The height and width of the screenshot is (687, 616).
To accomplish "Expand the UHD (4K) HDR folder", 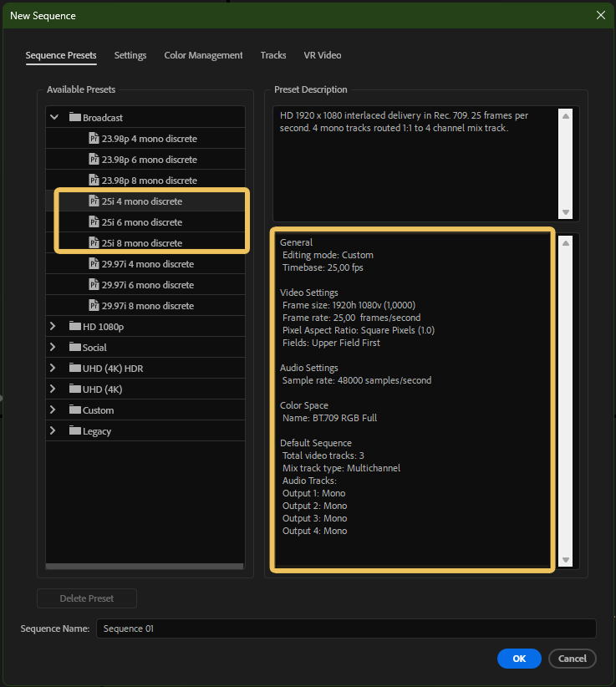I will [54, 369].
